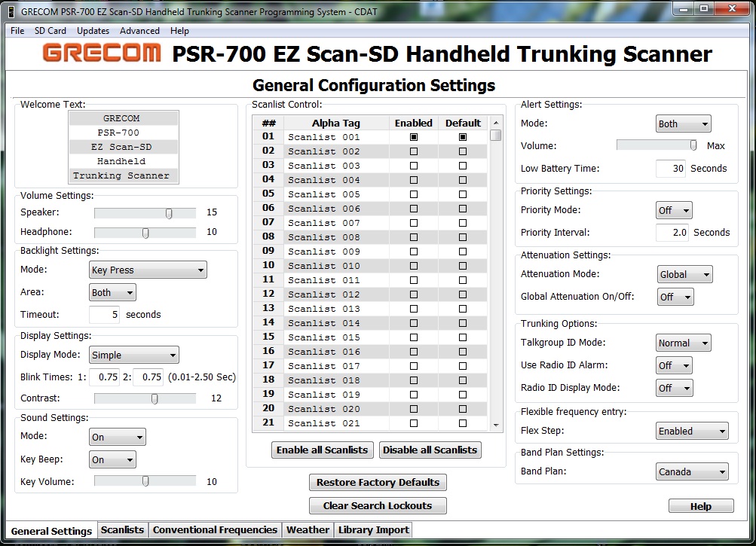Check Default box for Scanlist 008
This screenshot has width=756, height=546.
pyautogui.click(x=463, y=237)
